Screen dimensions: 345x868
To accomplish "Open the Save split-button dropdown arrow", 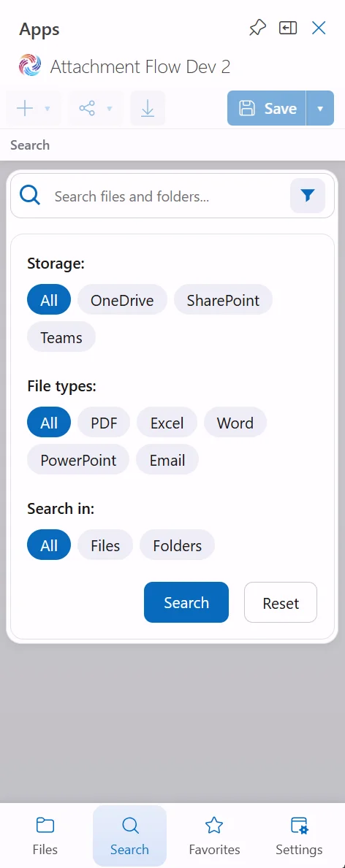I will [320, 108].
